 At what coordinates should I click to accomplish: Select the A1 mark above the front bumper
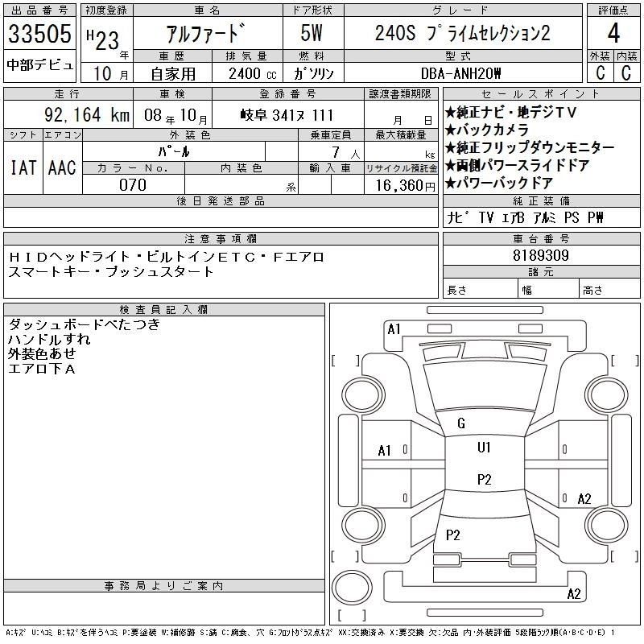(394, 329)
